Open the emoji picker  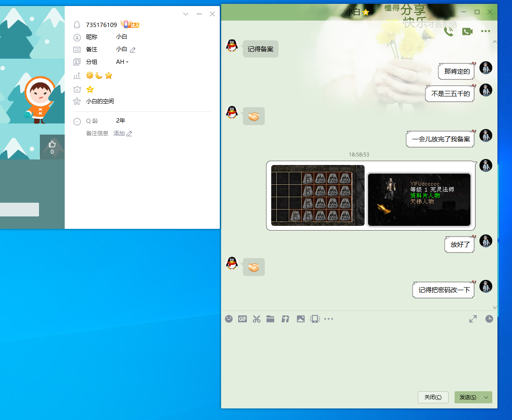(229, 319)
